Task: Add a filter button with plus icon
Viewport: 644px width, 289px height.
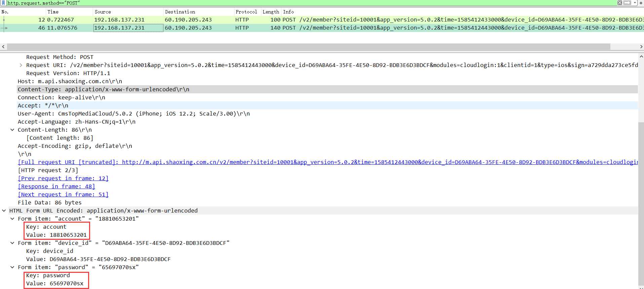Action: pyautogui.click(x=641, y=3)
